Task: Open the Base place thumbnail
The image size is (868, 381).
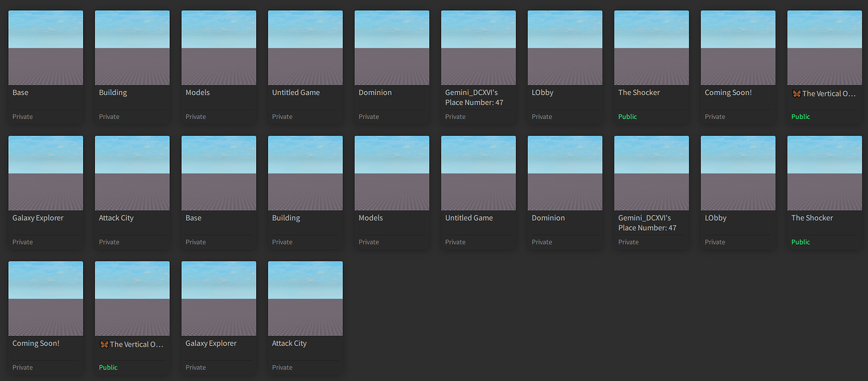Action: (45, 47)
